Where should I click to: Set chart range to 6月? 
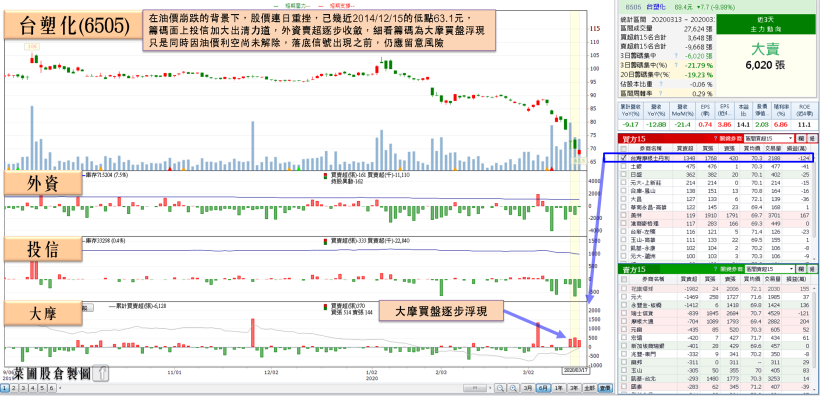(543, 388)
